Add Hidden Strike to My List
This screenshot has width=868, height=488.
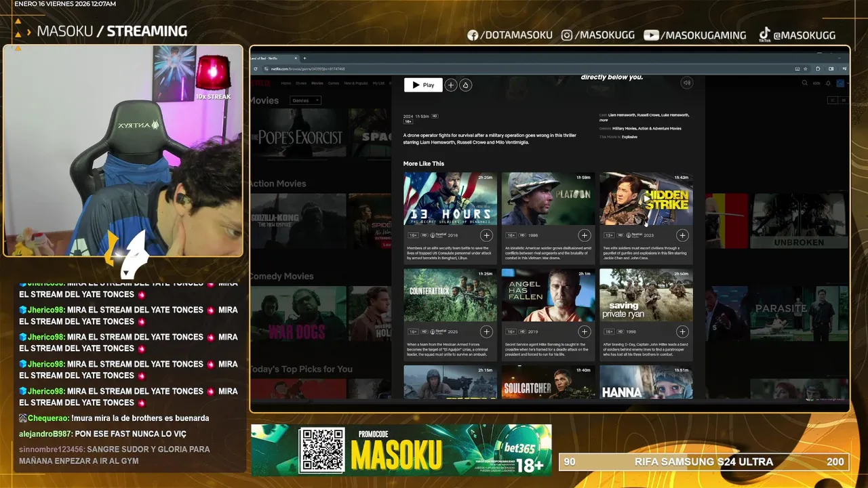pos(682,235)
